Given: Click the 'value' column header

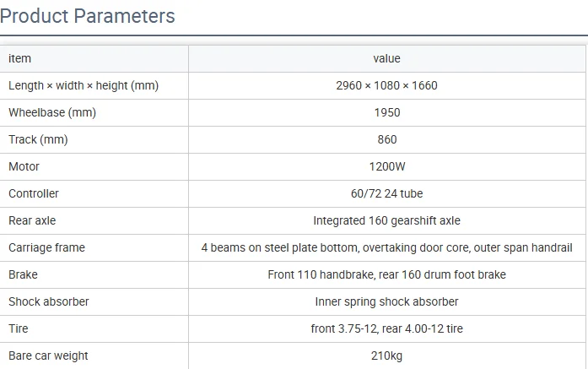Looking at the screenshot, I should (x=386, y=58).
